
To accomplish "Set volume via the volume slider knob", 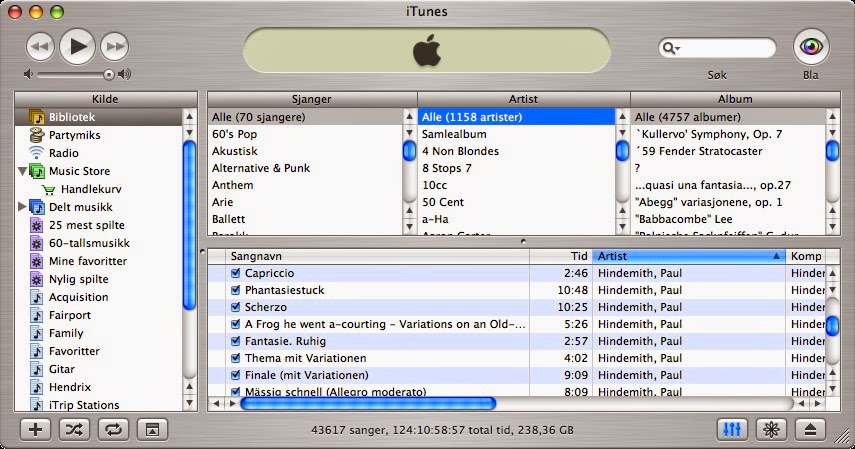I will [109, 74].
